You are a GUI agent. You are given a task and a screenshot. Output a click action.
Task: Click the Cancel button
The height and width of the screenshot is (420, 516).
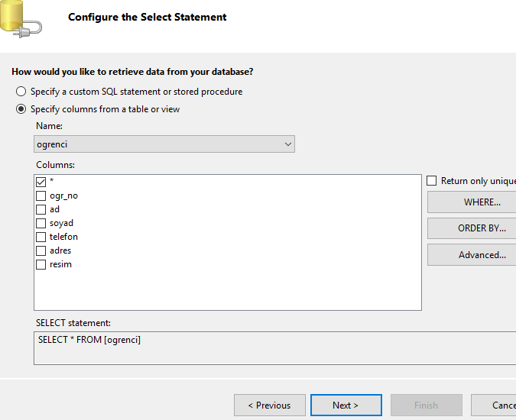point(494,405)
